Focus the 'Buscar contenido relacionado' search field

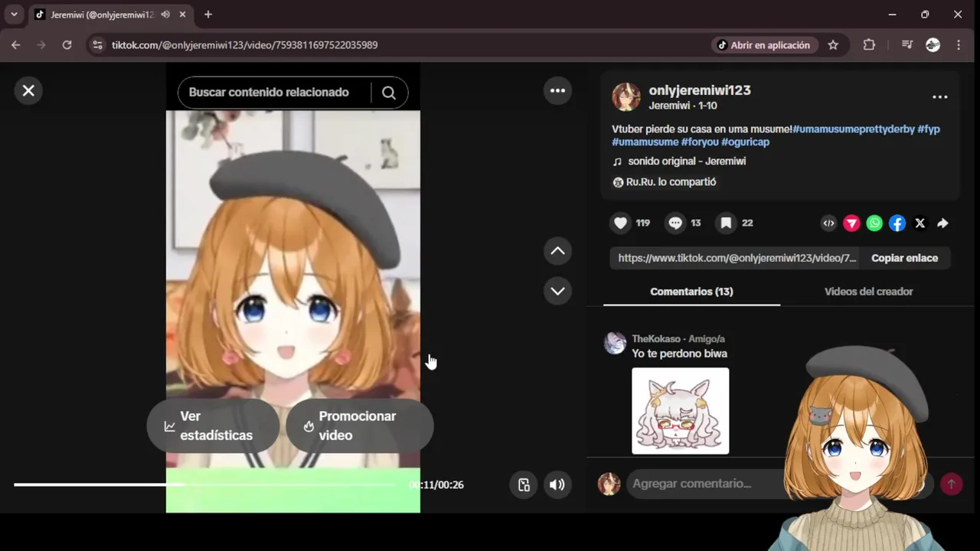pyautogui.click(x=274, y=93)
